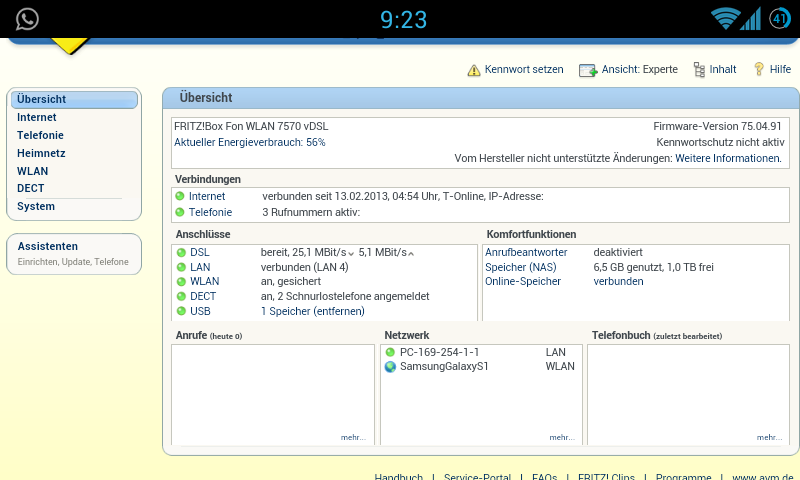Tap the battery level 41 indicator
Image resolution: width=800 pixels, height=480 pixels.
(780, 19)
